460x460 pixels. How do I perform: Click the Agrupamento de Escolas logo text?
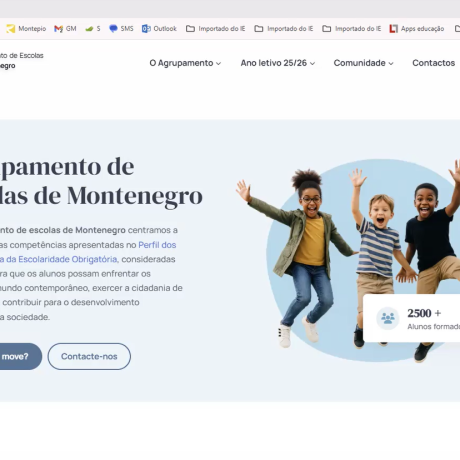click(22, 60)
